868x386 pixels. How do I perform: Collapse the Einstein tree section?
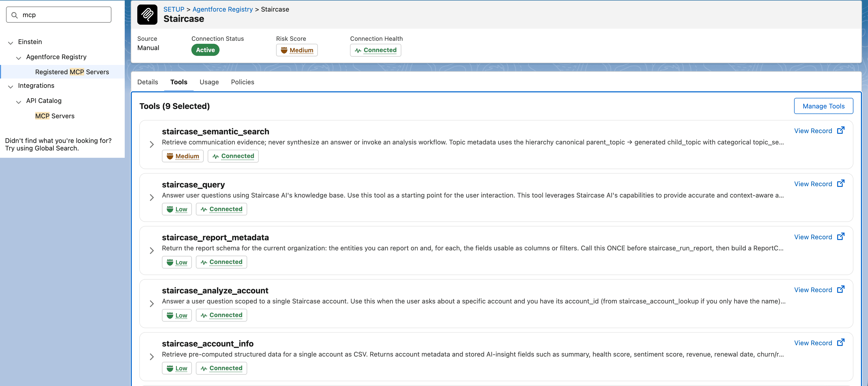[x=11, y=43]
